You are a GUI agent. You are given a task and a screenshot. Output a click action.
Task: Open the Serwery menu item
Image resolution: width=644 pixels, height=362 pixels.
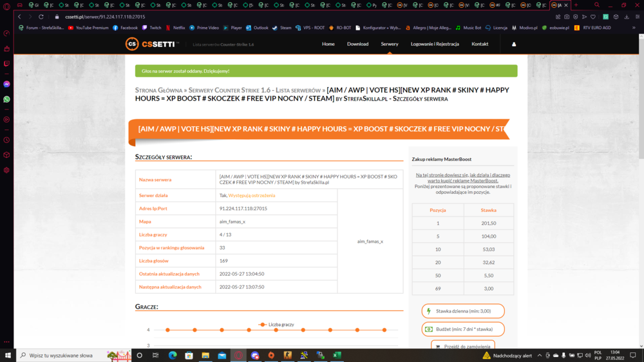390,44
